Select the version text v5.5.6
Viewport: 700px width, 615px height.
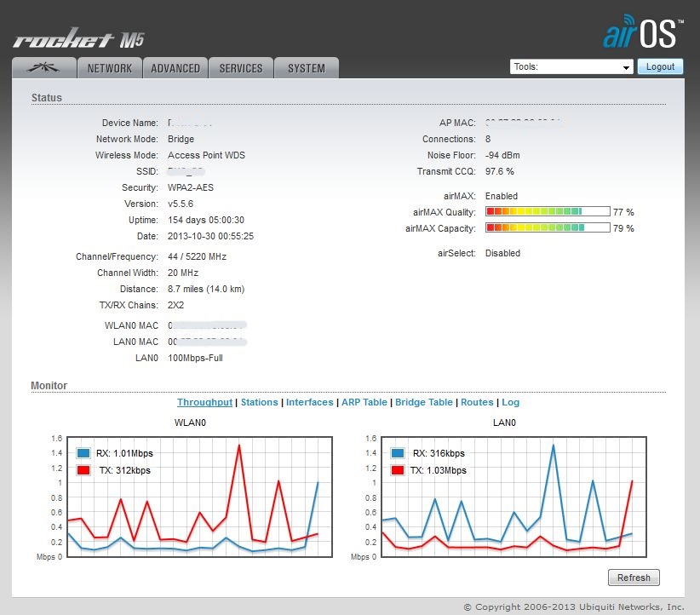click(x=181, y=204)
